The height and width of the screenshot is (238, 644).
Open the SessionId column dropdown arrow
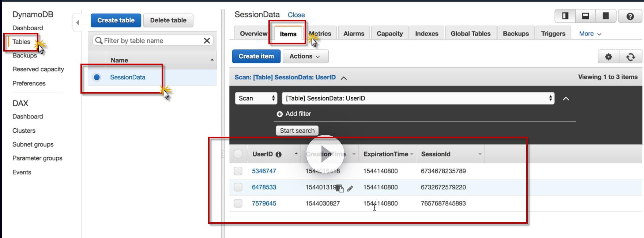point(480,154)
